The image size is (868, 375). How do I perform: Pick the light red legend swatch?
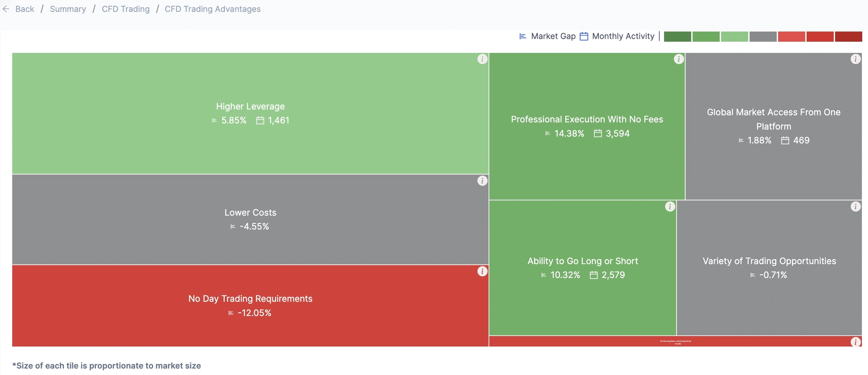tap(791, 37)
